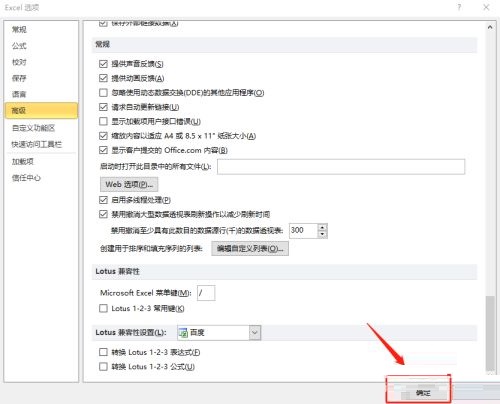Toggle scale content for A4 paper checkbox
This screenshot has width=500, height=404.
(103, 136)
